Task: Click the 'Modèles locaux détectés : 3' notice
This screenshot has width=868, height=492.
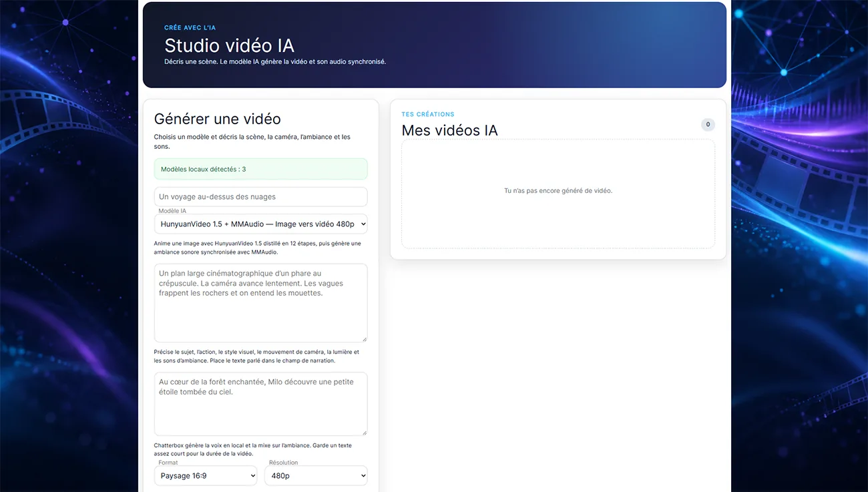Action: pyautogui.click(x=260, y=169)
